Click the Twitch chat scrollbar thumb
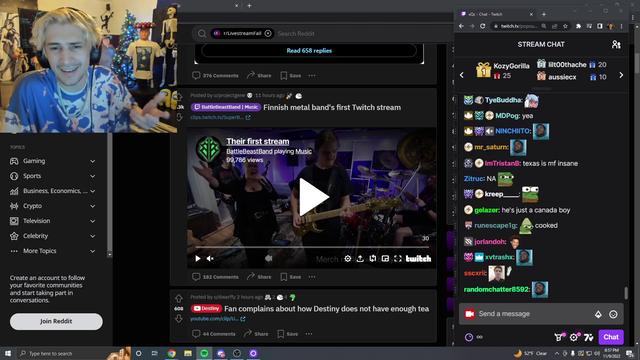The image size is (640, 360). [x=626, y=293]
